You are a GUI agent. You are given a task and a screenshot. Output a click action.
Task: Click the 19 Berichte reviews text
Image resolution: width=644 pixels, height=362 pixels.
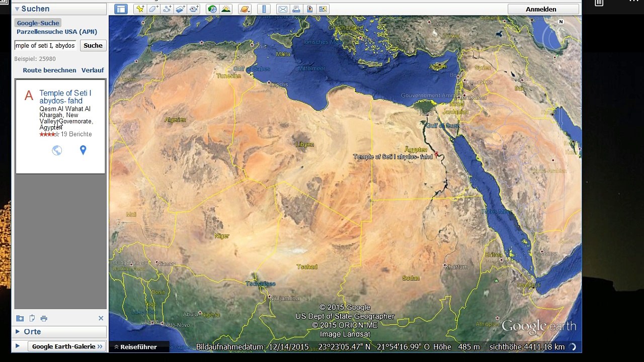pyautogui.click(x=76, y=134)
